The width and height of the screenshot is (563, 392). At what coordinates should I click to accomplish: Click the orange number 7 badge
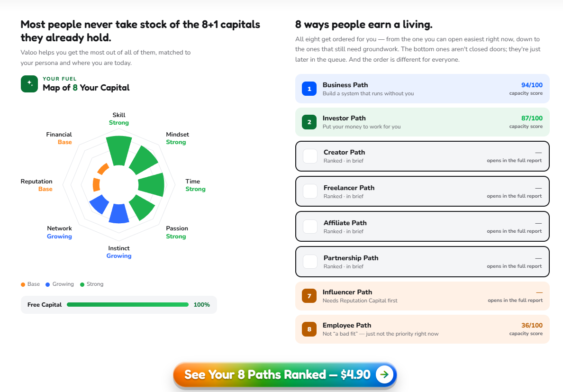309,296
